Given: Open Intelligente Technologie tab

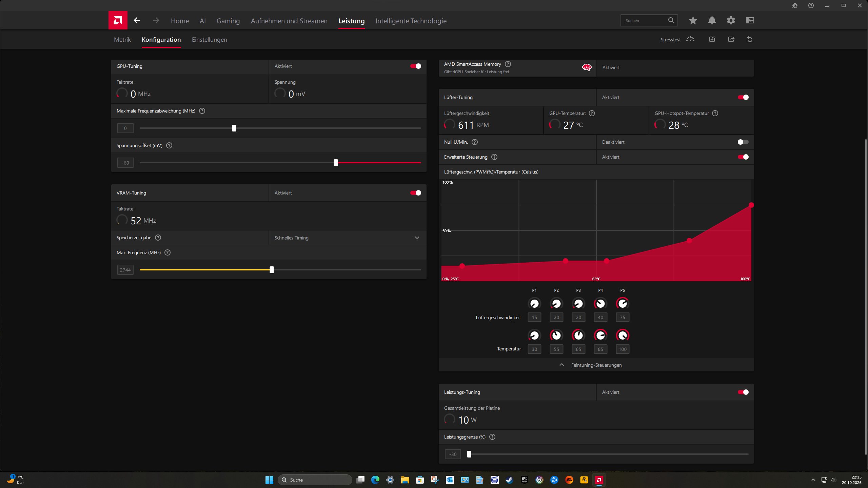Looking at the screenshot, I should click(x=411, y=21).
